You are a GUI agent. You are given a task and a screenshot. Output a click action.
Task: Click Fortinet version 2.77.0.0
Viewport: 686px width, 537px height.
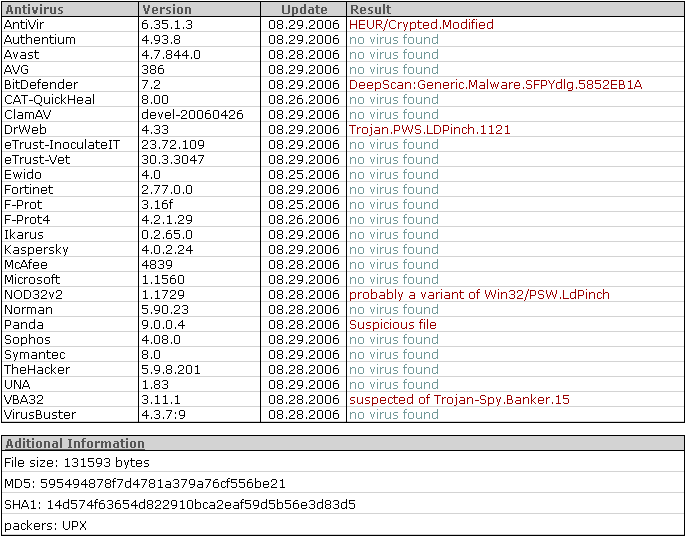167,190
